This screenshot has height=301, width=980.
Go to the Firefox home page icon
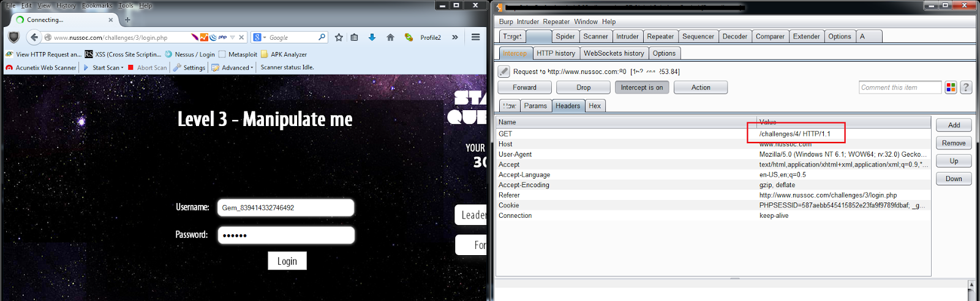coord(390,37)
